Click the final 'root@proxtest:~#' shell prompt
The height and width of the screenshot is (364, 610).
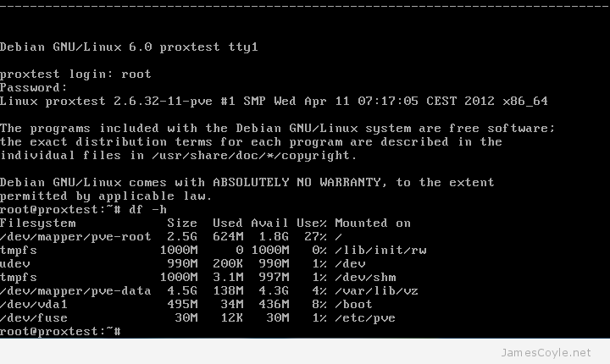(x=60, y=332)
